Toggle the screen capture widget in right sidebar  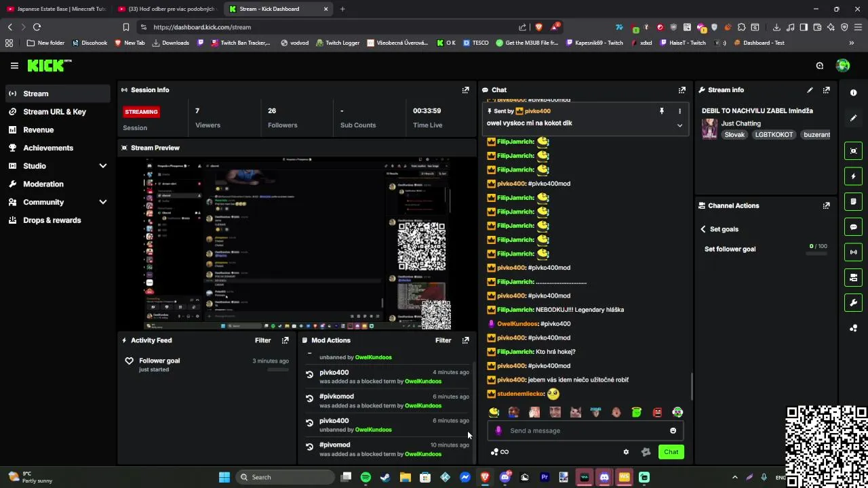click(x=853, y=151)
